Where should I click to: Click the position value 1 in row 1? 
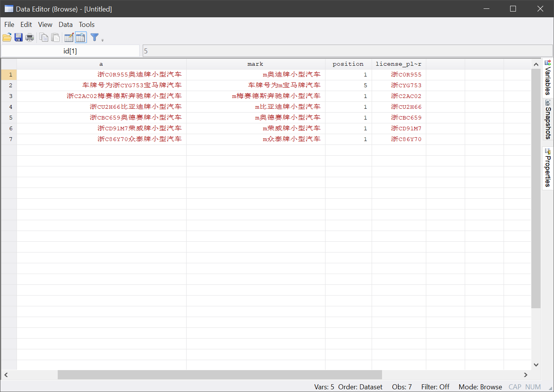(x=349, y=75)
